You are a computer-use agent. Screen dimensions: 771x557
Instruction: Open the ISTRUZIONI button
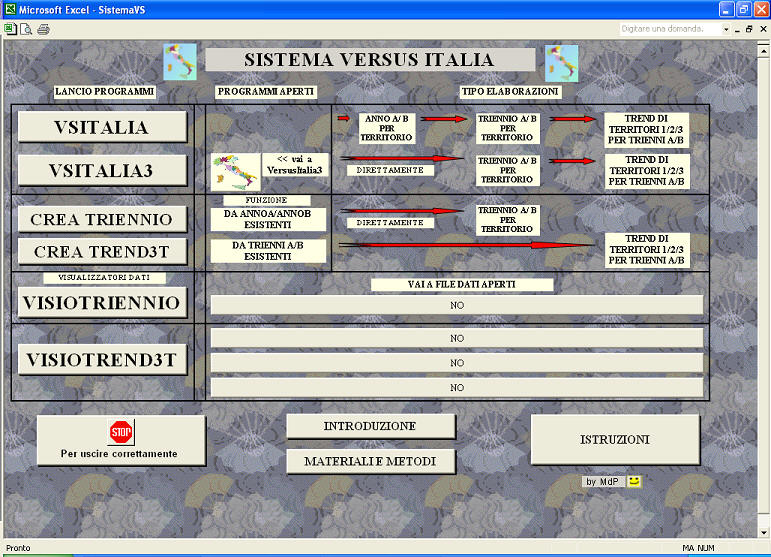[615, 440]
